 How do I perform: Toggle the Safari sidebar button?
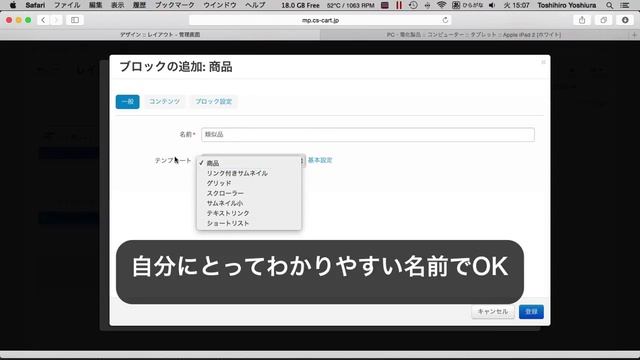click(x=75, y=20)
